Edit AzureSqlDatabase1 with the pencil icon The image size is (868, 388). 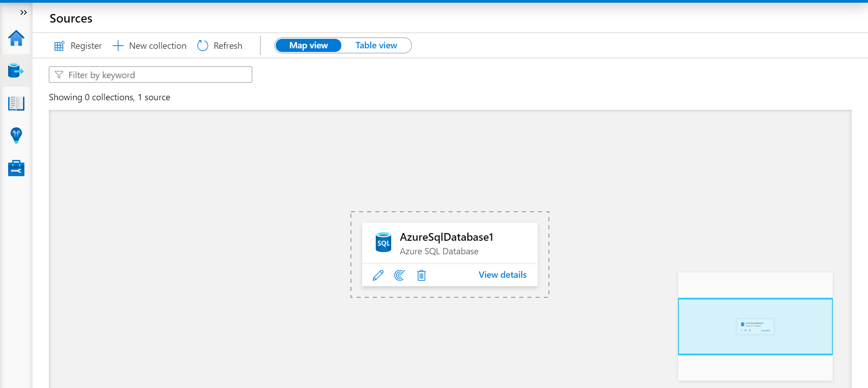coord(378,275)
